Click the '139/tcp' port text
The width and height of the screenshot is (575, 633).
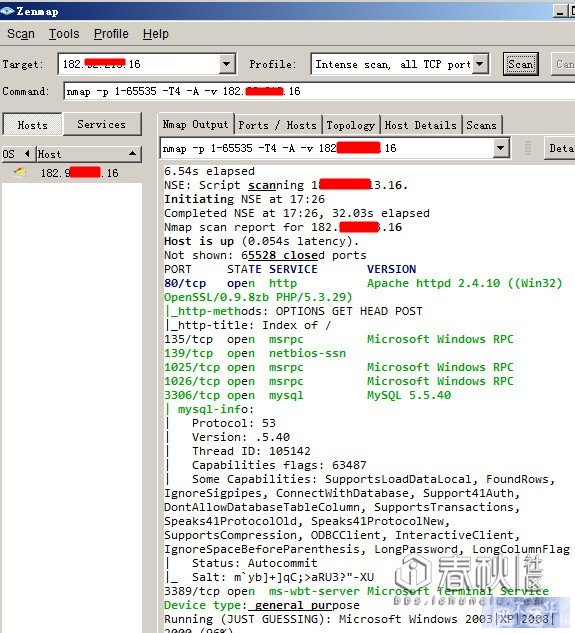188,353
